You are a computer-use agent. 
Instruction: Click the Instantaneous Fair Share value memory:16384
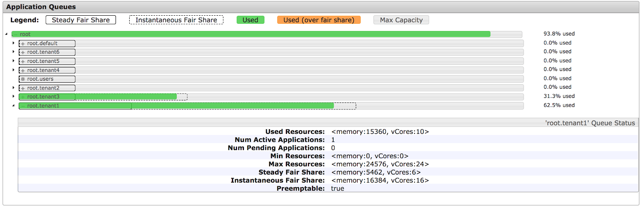(380, 180)
